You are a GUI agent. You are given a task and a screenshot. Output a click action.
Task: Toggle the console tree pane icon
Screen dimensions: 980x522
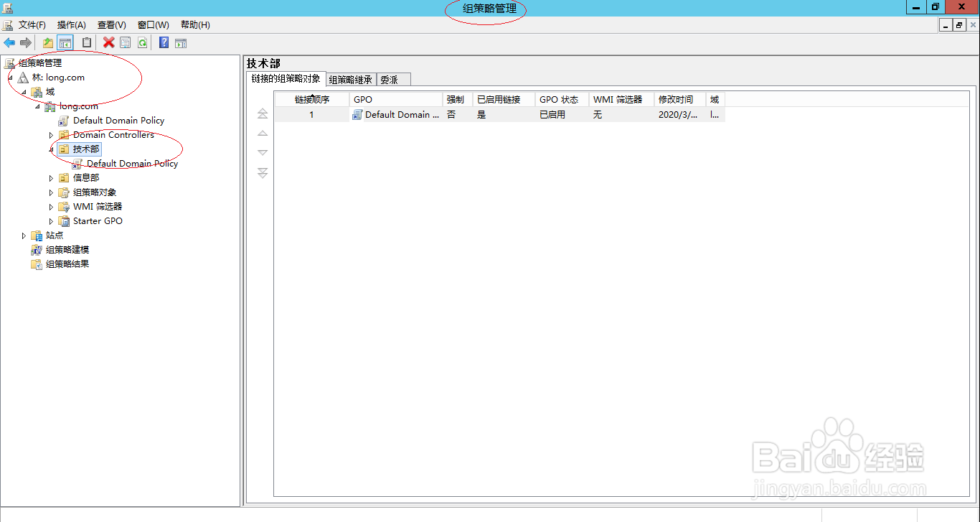pos(65,42)
